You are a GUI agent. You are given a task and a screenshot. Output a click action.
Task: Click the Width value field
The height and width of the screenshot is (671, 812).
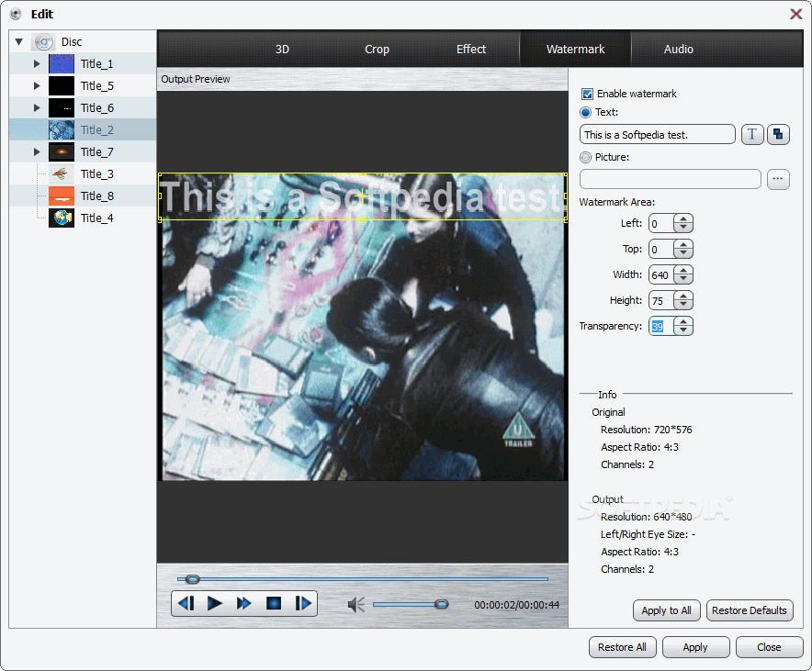(662, 274)
